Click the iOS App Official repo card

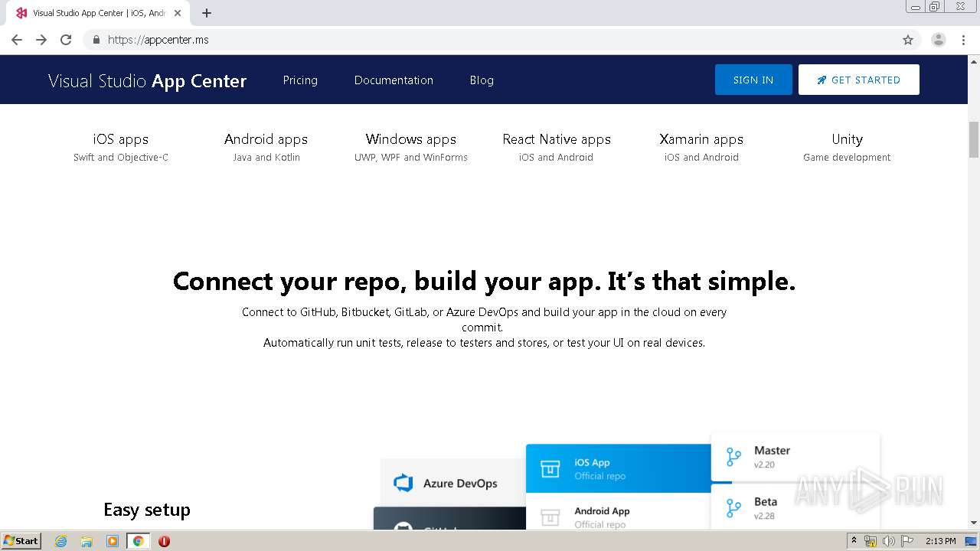(x=619, y=468)
